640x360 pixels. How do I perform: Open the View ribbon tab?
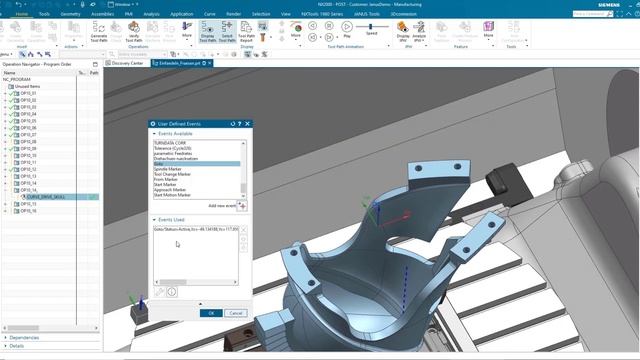286,14
